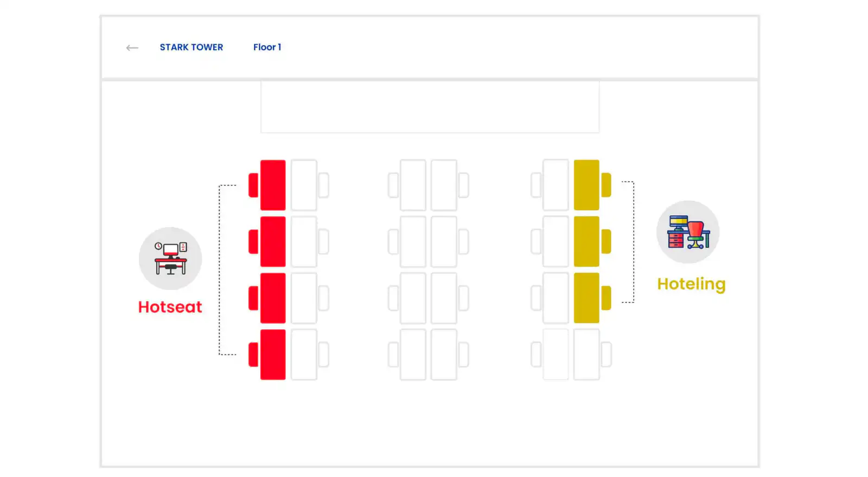Open the STARK TOWER breadcrumb link
The image size is (868, 477).
[x=192, y=47]
